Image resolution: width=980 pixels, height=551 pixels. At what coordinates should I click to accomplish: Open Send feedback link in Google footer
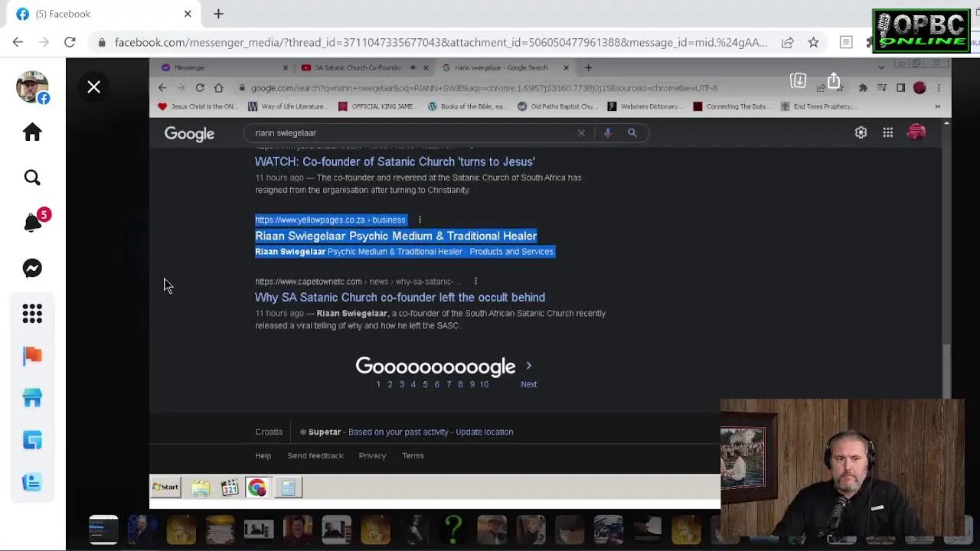(315, 455)
